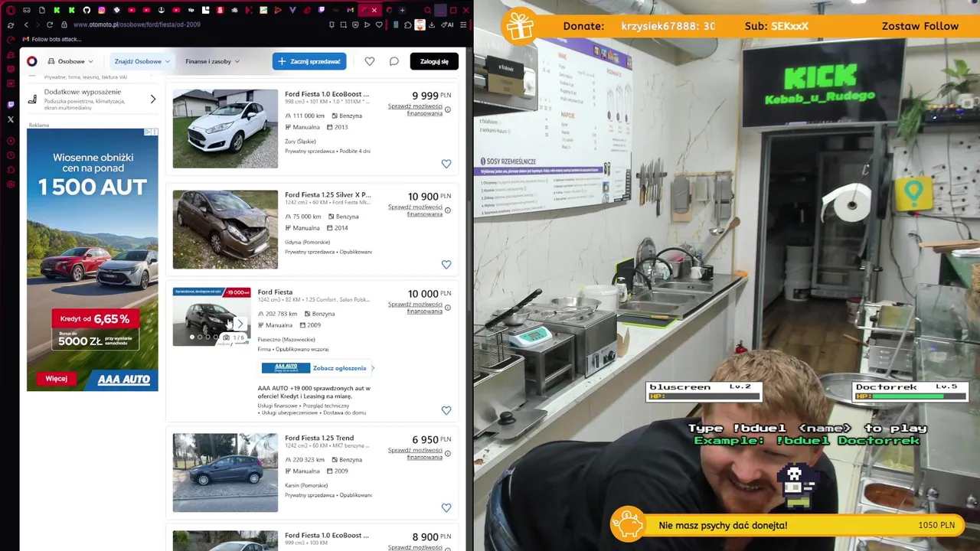
Task: Open the Follow bots attack bookmark
Action: click(52, 39)
